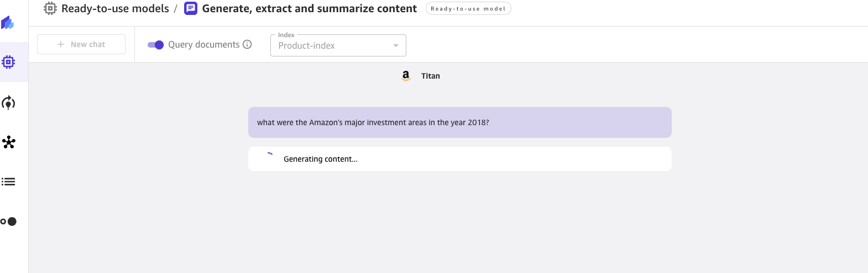The height and width of the screenshot is (273, 868).
Task: Click the info icon beside Query documents
Action: click(247, 44)
